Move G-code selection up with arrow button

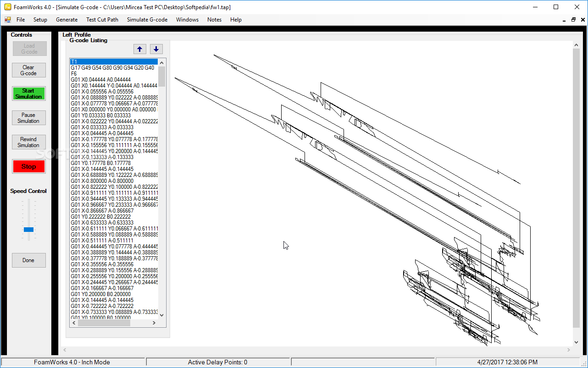140,49
